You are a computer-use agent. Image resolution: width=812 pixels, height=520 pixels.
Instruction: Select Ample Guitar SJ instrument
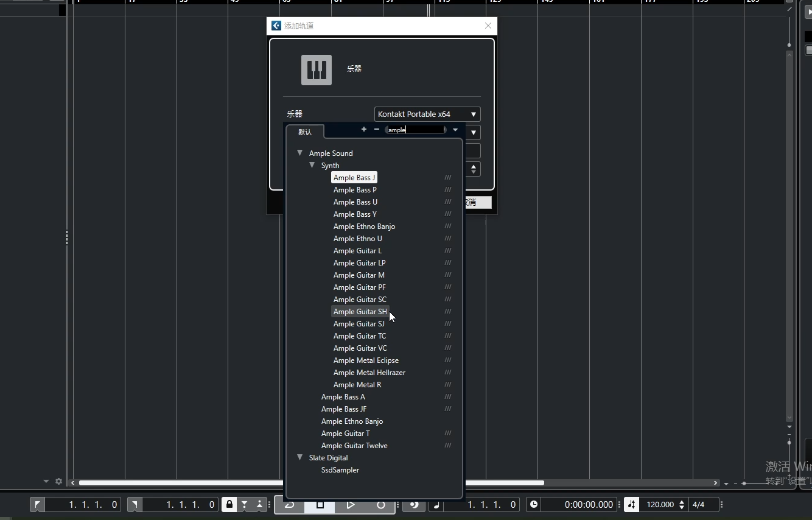359,323
